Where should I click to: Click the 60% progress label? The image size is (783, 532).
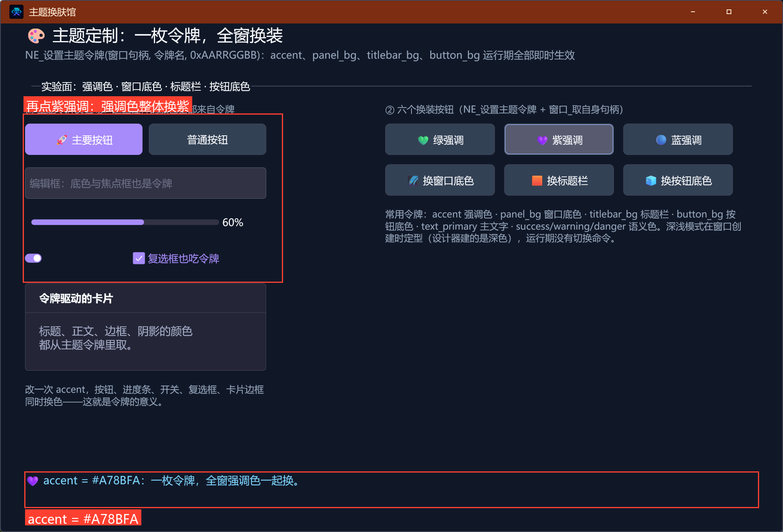tap(233, 223)
